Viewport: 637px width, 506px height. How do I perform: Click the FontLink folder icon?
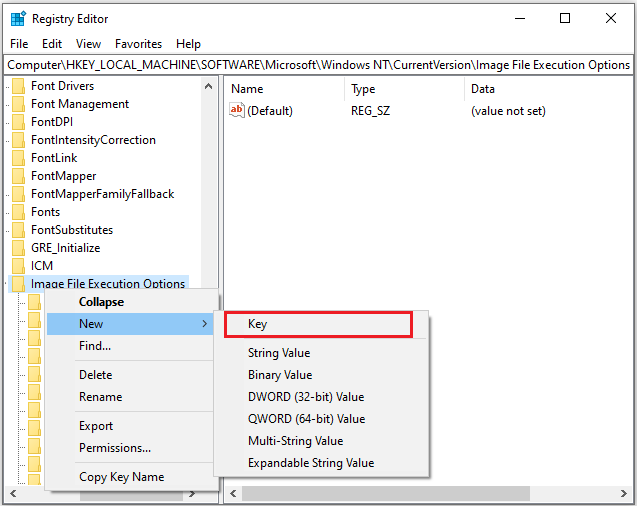click(18, 158)
